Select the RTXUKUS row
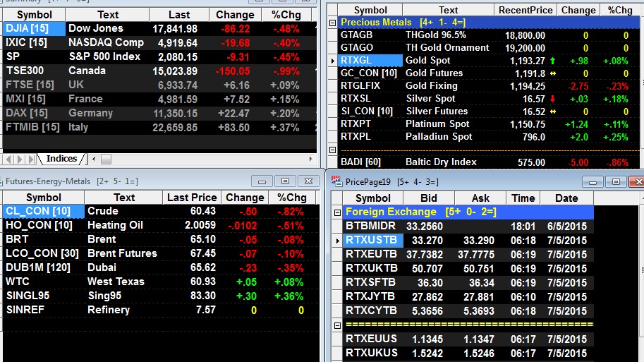Image resolution: width=644 pixels, height=362 pixels. (x=468, y=354)
